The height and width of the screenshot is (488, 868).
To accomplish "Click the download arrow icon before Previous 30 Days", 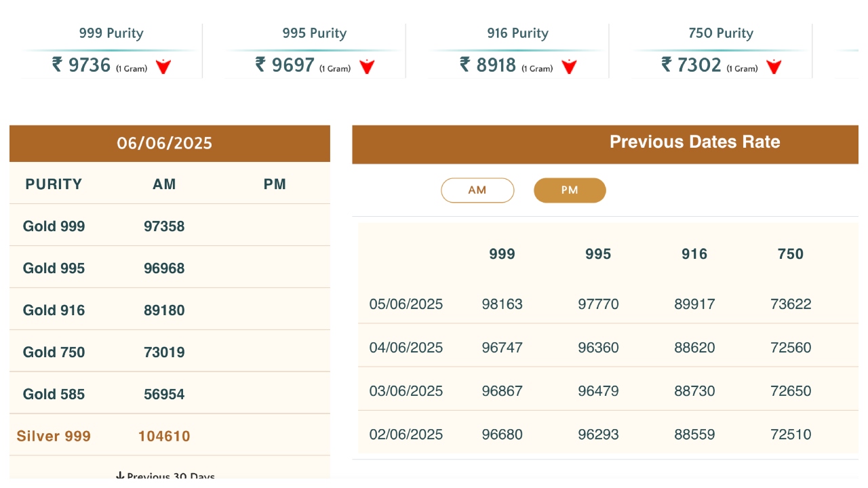I will (120, 476).
